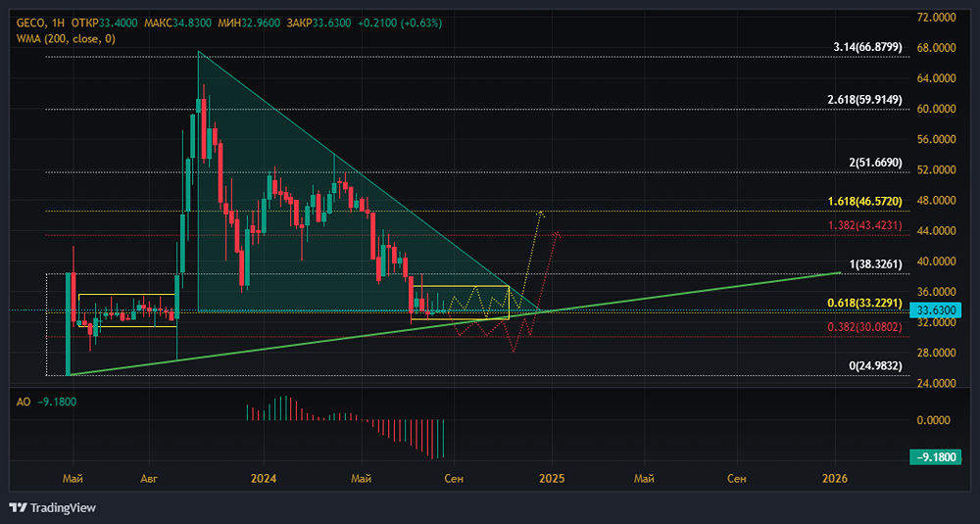Click the ЗАКР33.6300 close value in header
Screen dimensions: 980x524
point(318,24)
